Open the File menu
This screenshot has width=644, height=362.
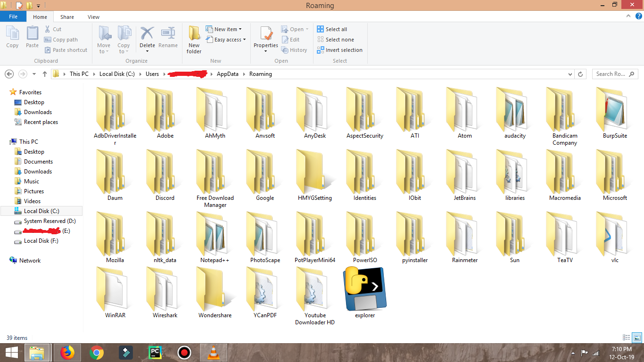pyautogui.click(x=13, y=16)
